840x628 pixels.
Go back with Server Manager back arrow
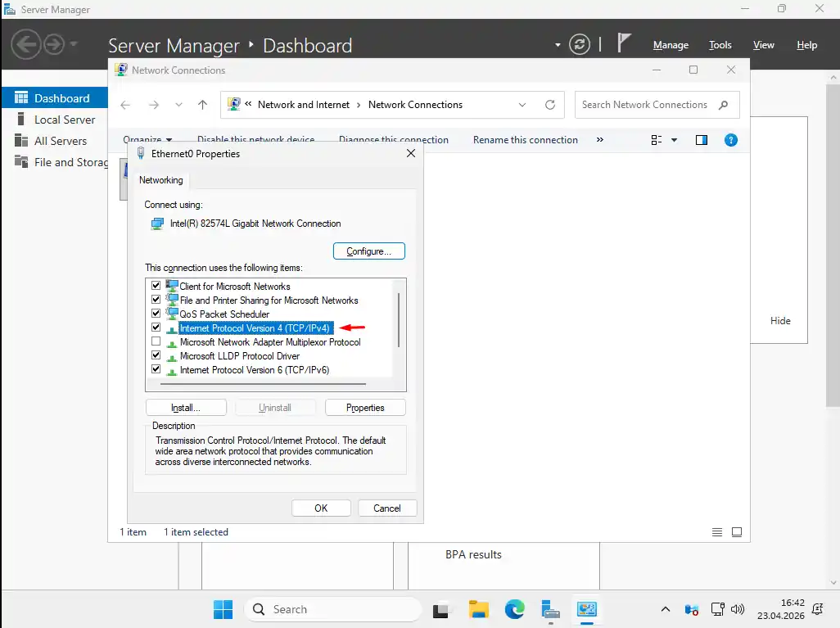tap(26, 44)
